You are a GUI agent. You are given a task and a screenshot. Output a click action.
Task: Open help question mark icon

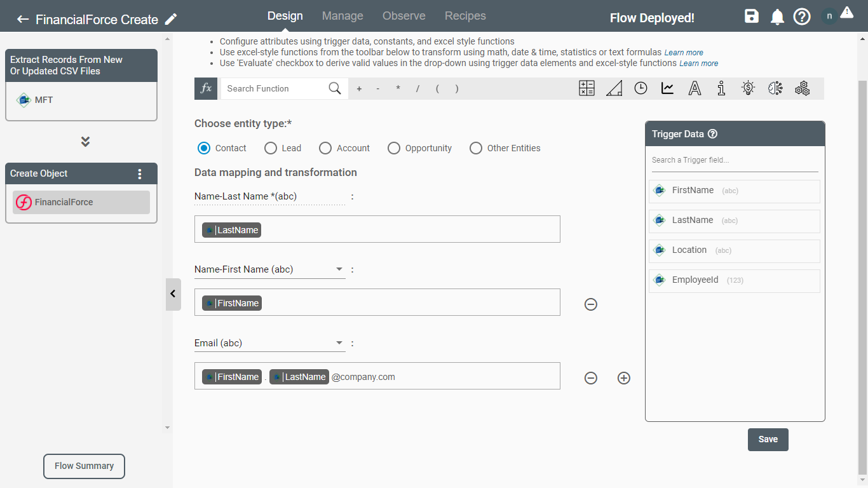click(802, 17)
